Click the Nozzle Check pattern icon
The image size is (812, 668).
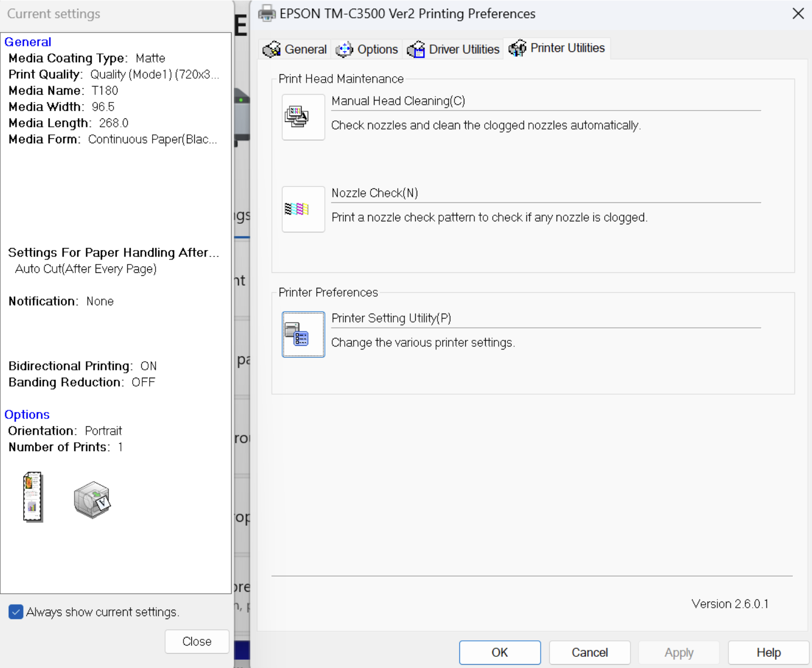coord(303,209)
